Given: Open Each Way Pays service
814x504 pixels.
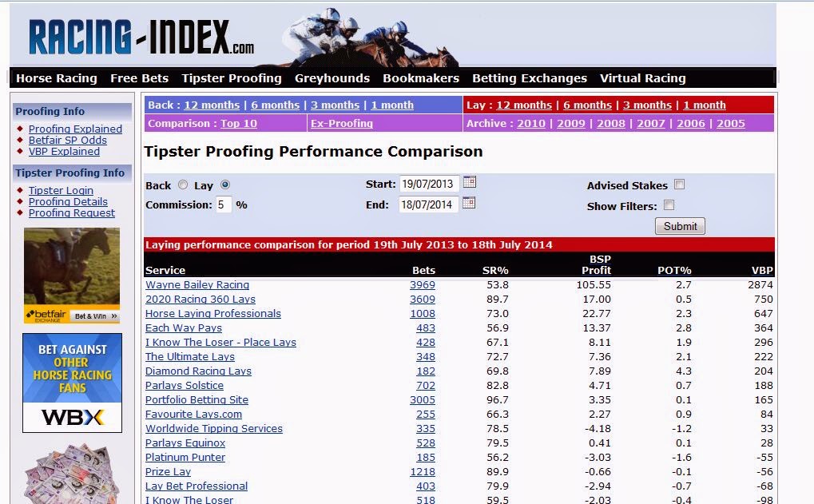Looking at the screenshot, I should pyautogui.click(x=183, y=328).
